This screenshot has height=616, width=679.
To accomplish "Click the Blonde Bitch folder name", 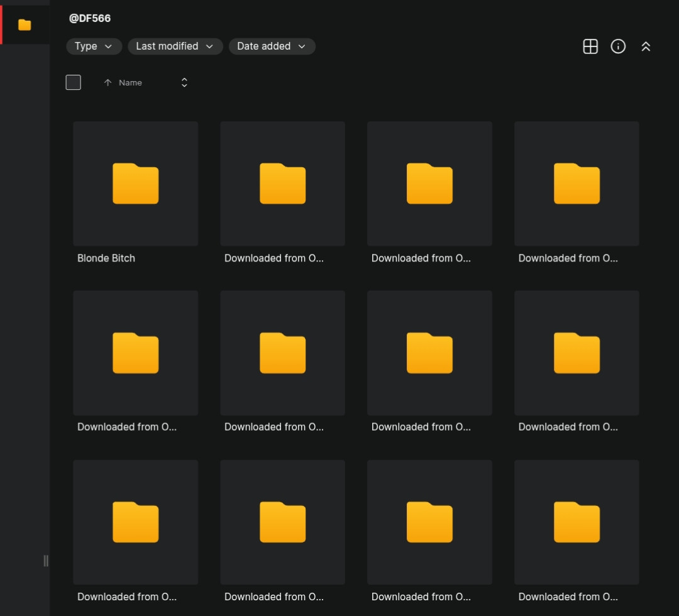I will 106,258.
